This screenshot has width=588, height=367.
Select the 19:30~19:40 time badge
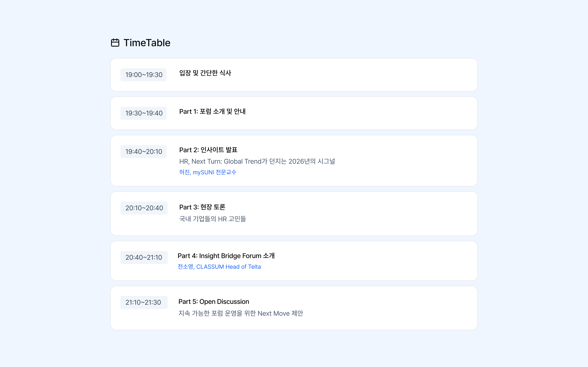coord(144,113)
